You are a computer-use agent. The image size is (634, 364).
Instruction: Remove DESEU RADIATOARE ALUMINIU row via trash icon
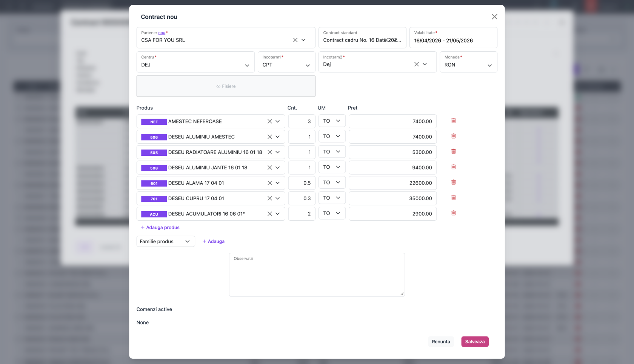454,152
